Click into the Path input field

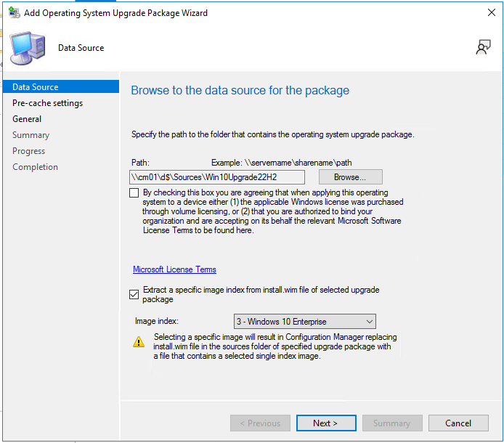[x=217, y=177]
